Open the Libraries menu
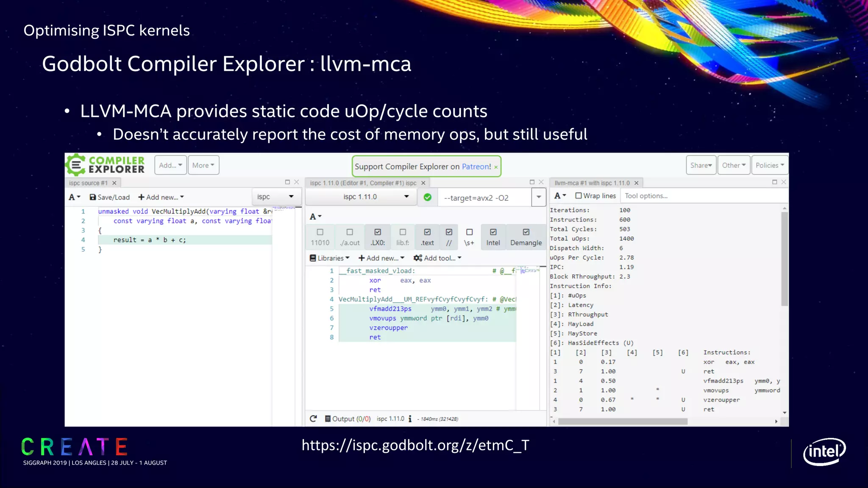The height and width of the screenshot is (488, 868). [x=329, y=258]
